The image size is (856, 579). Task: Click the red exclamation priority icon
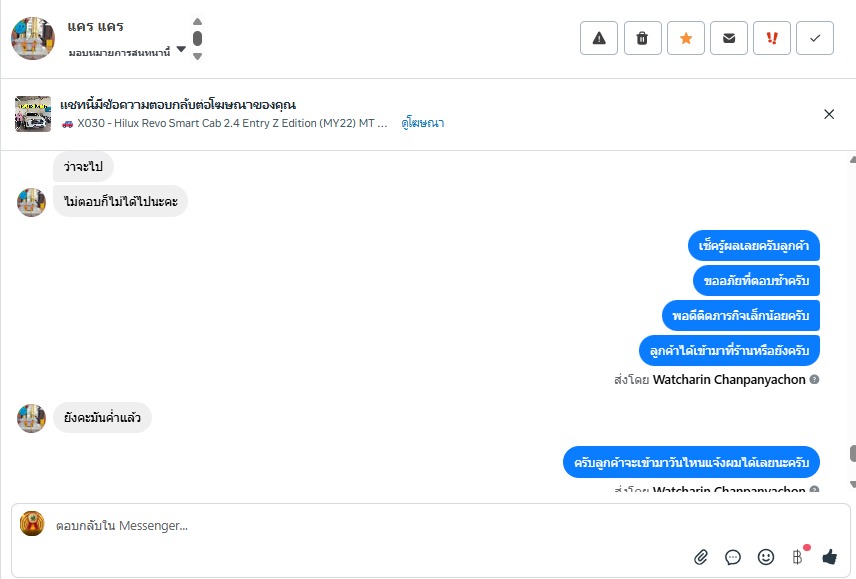pyautogui.click(x=772, y=38)
